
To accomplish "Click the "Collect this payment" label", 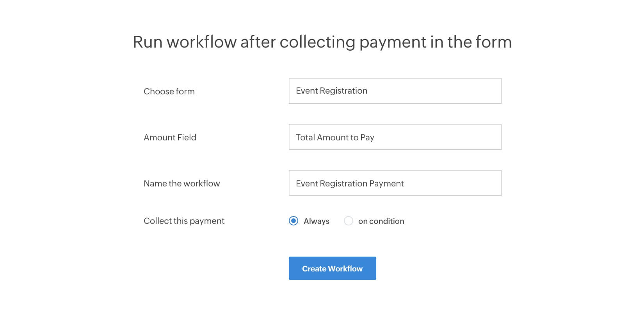I will click(x=184, y=221).
